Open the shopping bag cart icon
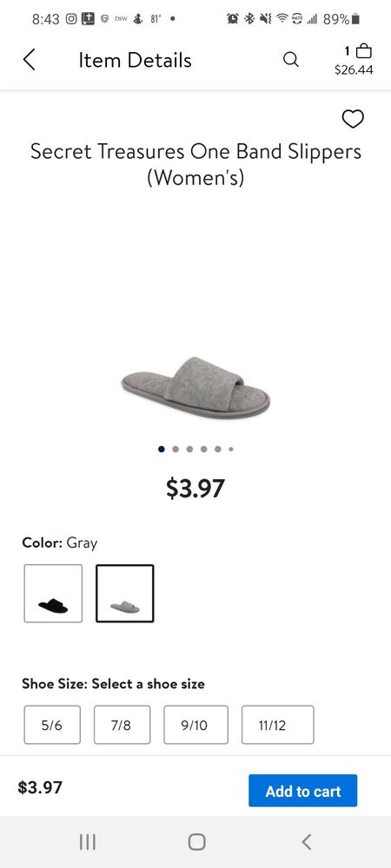This screenshot has height=868, width=391. [x=363, y=51]
